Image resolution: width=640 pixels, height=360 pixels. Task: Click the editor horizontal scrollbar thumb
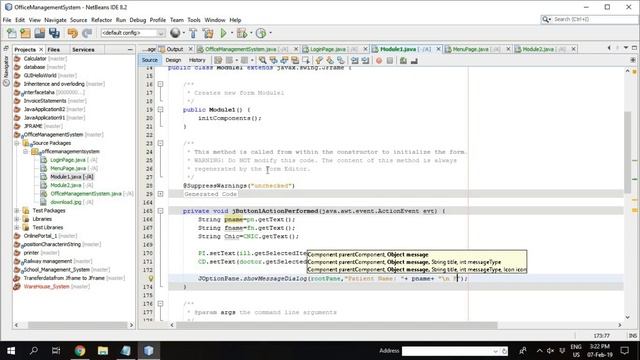point(337,325)
